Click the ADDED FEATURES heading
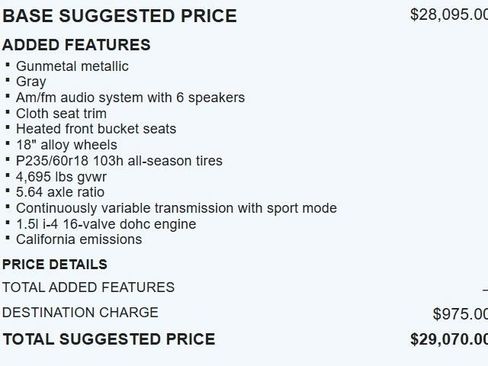The image size is (488, 366). tap(76, 45)
